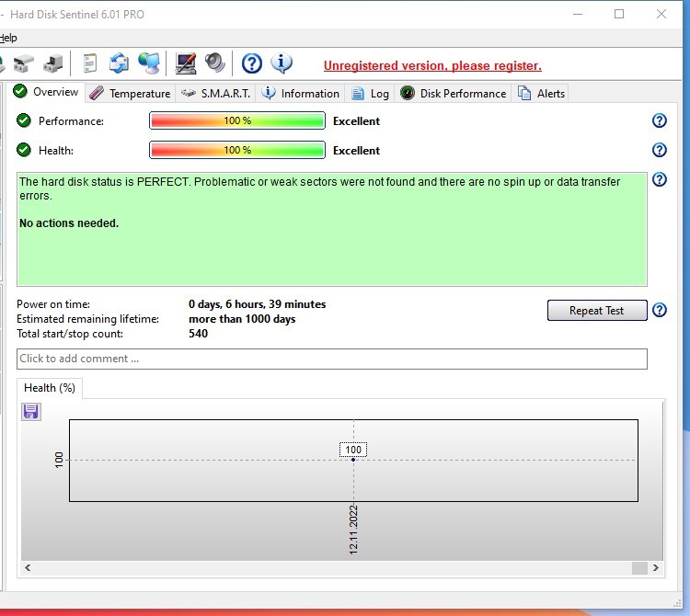The width and height of the screenshot is (690, 616).
Task: Click the speaker sound toolbar icon
Action: click(215, 63)
